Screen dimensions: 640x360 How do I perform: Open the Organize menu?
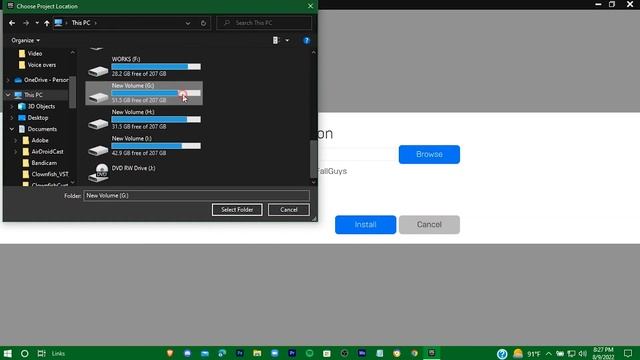tap(25, 40)
